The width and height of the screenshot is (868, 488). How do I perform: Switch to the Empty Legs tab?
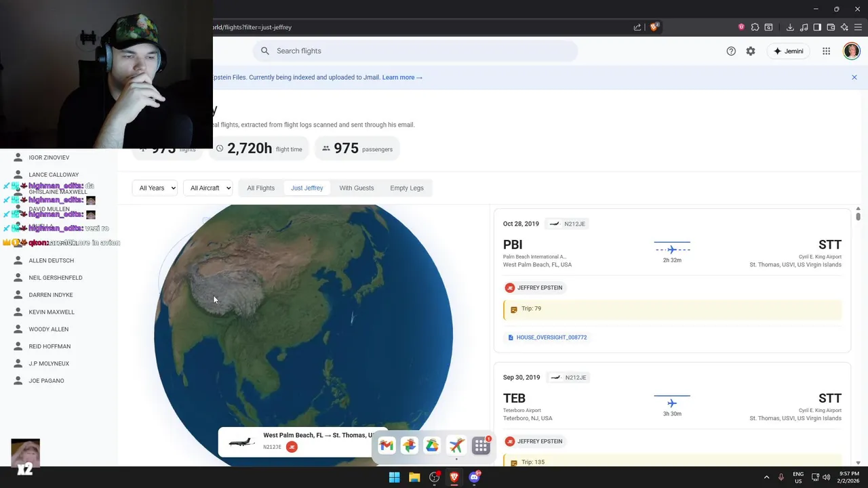pos(407,188)
